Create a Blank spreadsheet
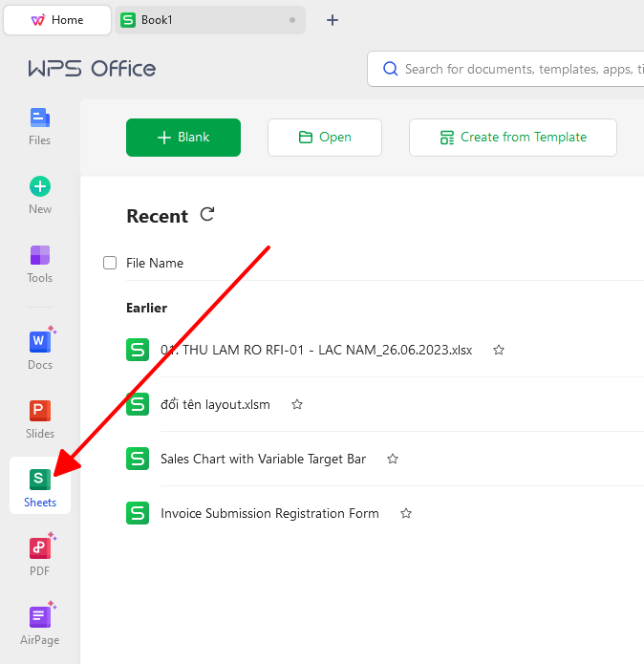The width and height of the screenshot is (644, 664). [x=183, y=138]
